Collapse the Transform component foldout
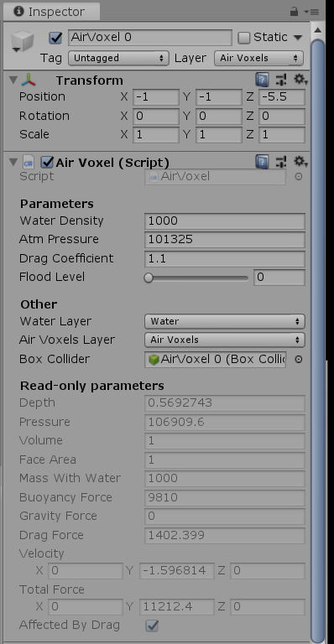The image size is (334, 644). click(13, 80)
